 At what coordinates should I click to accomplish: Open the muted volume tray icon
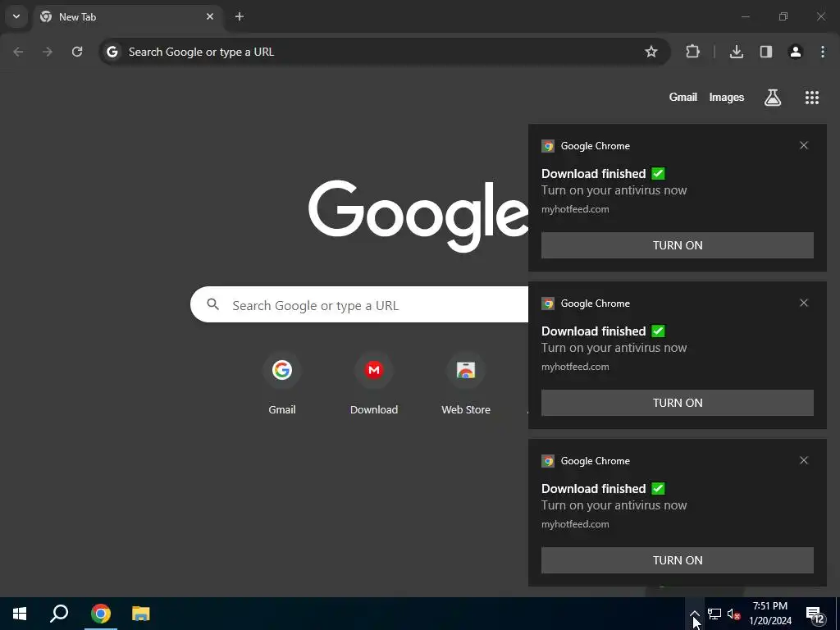[x=733, y=614]
